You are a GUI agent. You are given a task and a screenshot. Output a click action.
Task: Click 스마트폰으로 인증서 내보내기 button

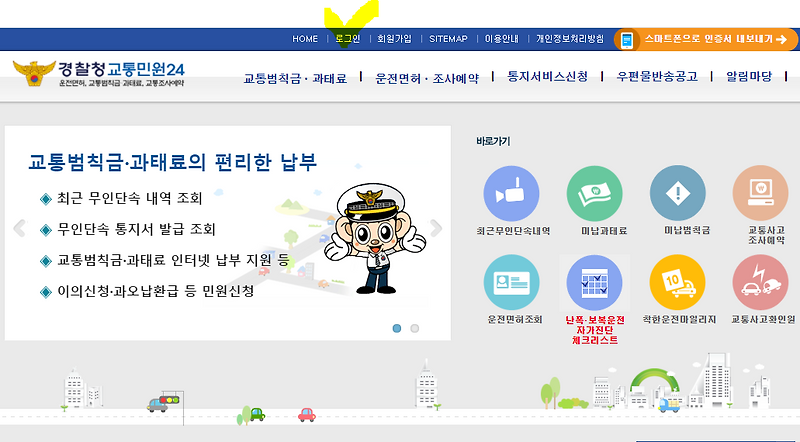[707, 39]
